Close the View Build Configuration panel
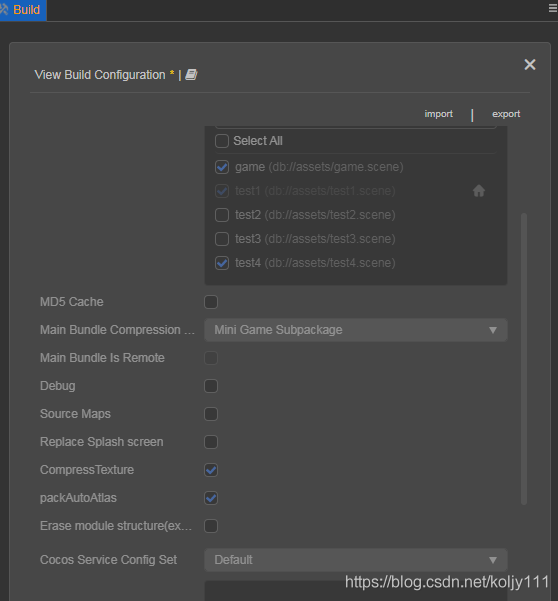The height and width of the screenshot is (601, 558). (530, 64)
